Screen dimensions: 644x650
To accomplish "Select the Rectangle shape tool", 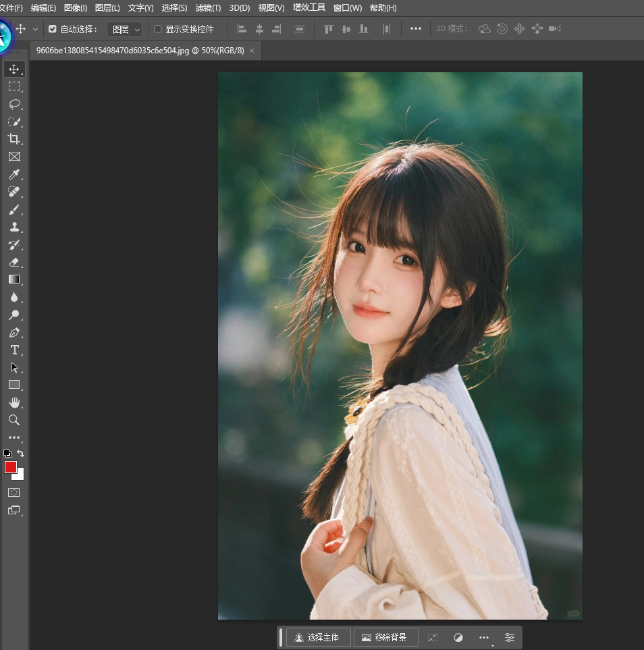I will pos(14,385).
